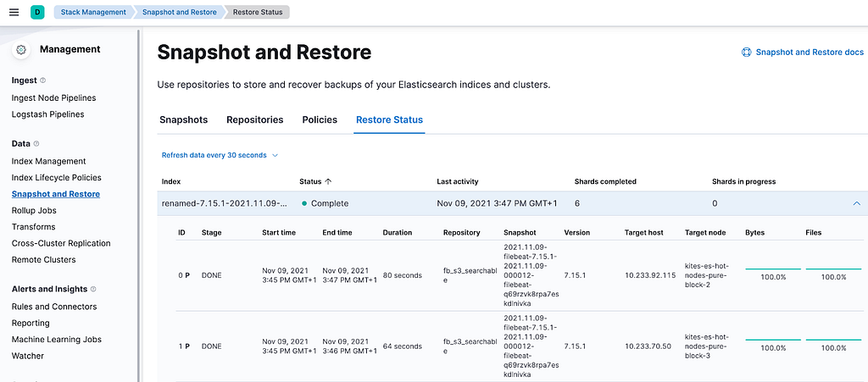Image resolution: width=868 pixels, height=382 pixels.
Task: Open the hamburger navigation menu
Action: click(x=14, y=12)
